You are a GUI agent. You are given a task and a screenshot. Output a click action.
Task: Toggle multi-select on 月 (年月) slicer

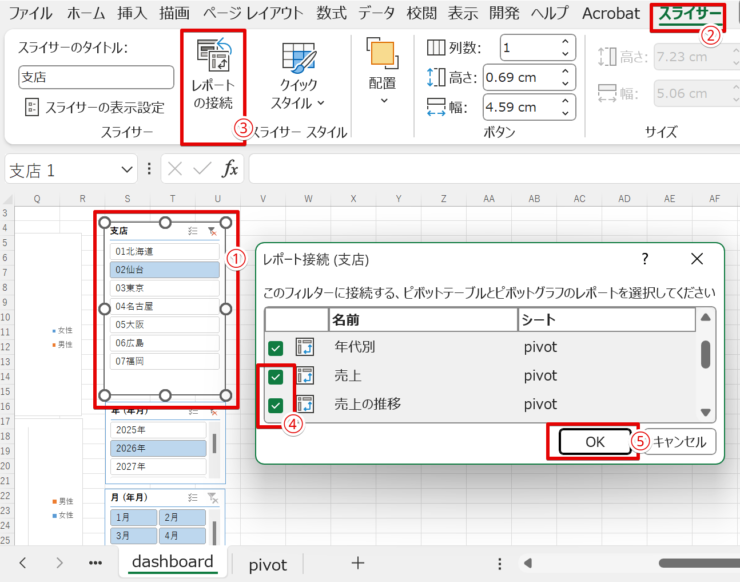pyautogui.click(x=193, y=498)
